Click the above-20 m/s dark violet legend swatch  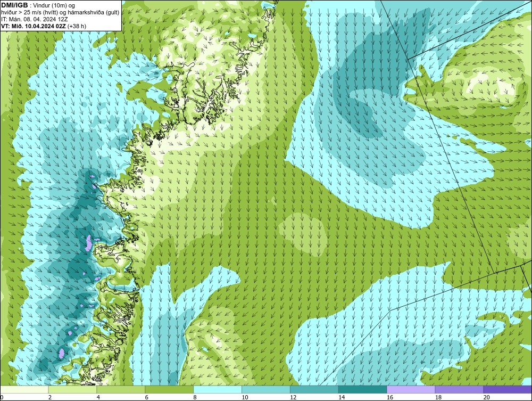pos(508,389)
